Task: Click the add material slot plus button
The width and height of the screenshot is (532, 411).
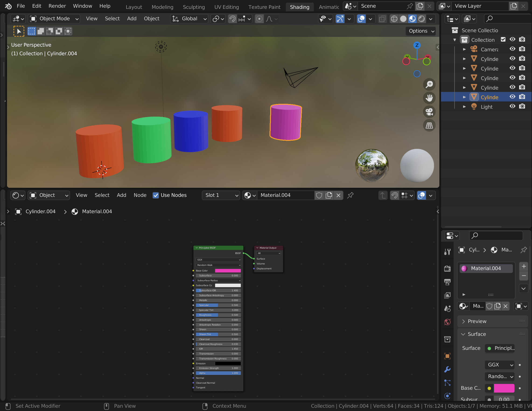Action: [524, 266]
